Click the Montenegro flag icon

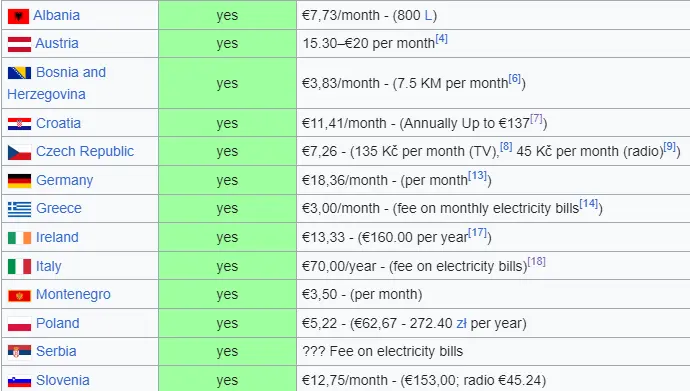(x=19, y=296)
